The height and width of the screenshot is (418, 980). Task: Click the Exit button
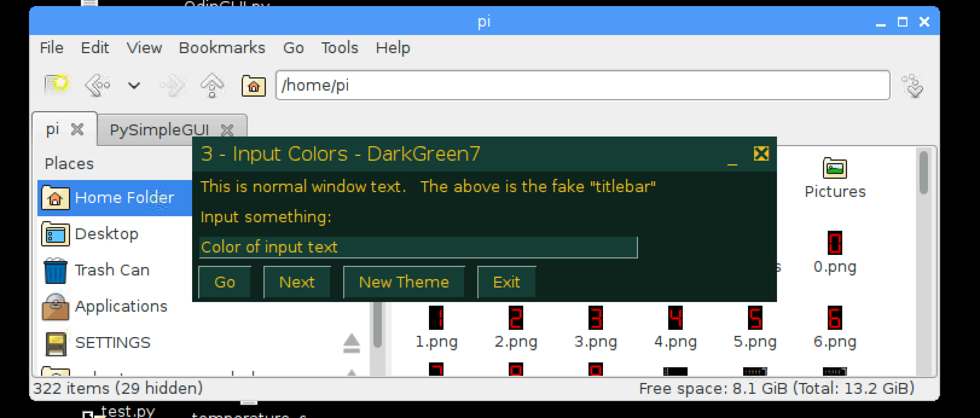(x=507, y=282)
